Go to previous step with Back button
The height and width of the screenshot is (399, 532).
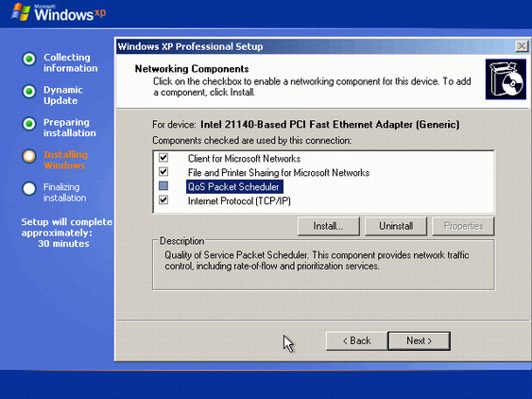(x=356, y=340)
